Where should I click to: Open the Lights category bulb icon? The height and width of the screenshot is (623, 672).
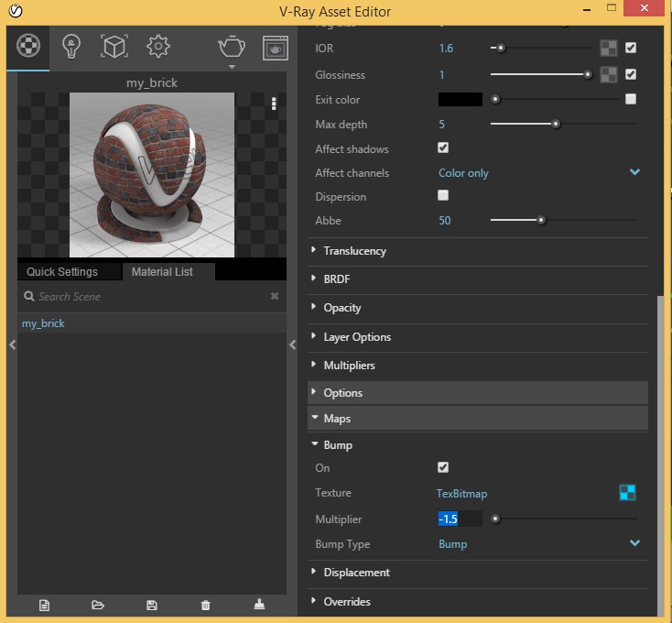click(x=70, y=46)
